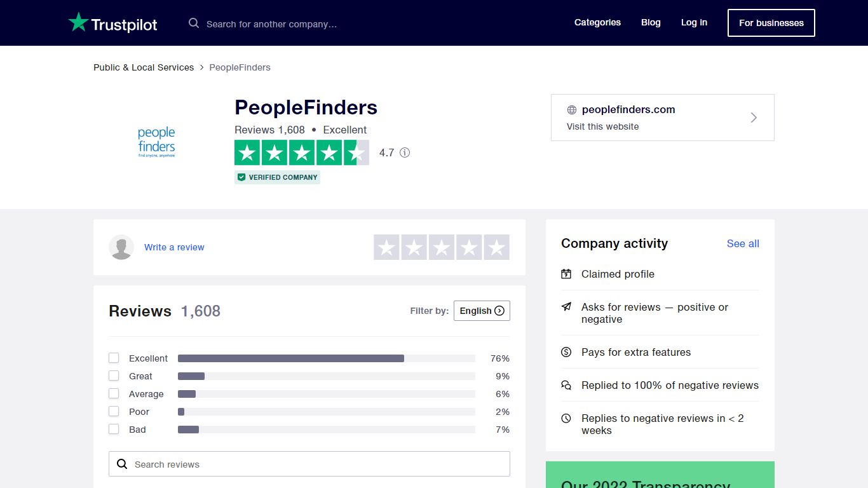Click Pays for extra features text
Image resolution: width=868 pixels, height=488 pixels.
pyautogui.click(x=636, y=352)
